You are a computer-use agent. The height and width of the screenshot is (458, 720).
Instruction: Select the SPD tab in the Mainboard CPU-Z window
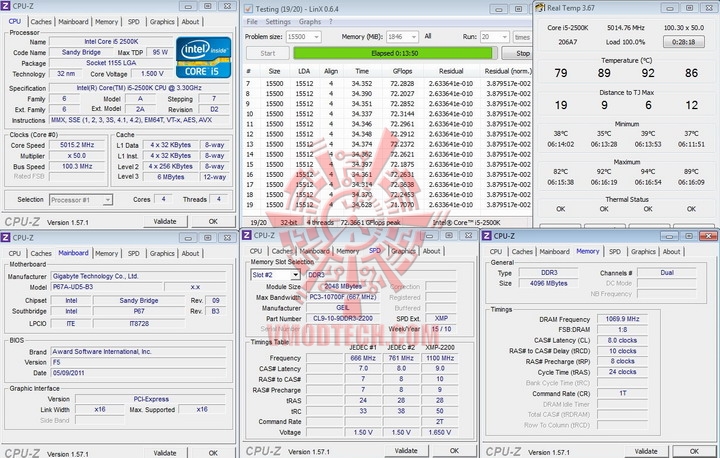(x=134, y=253)
